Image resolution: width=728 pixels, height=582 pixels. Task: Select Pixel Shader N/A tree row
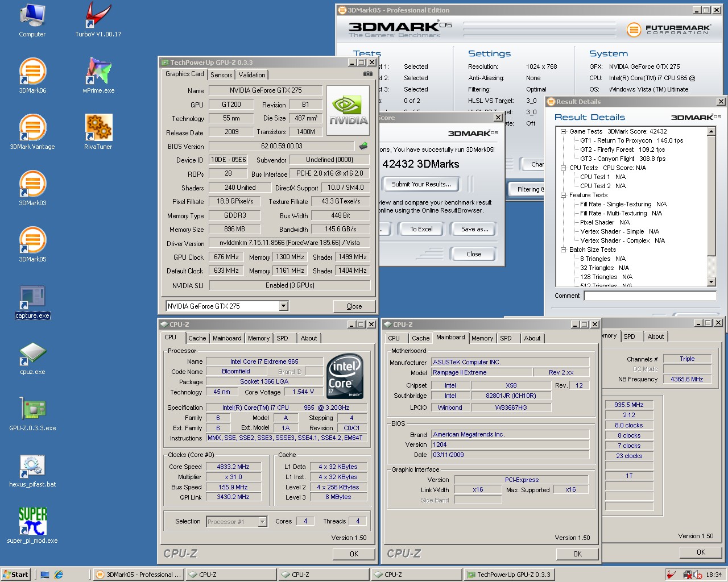605,222
